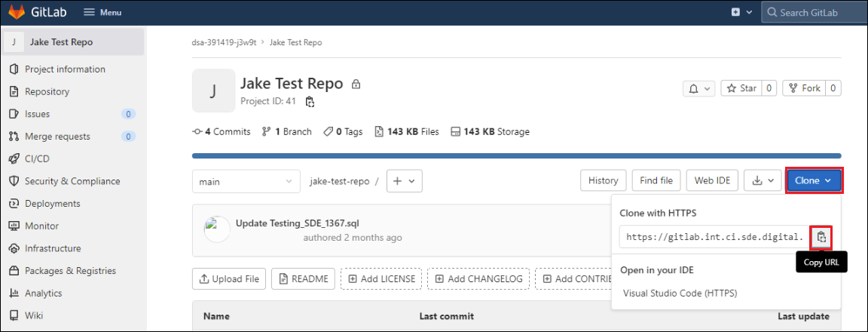Open the 143 KB Files link
This screenshot has height=332, width=868.
click(407, 132)
